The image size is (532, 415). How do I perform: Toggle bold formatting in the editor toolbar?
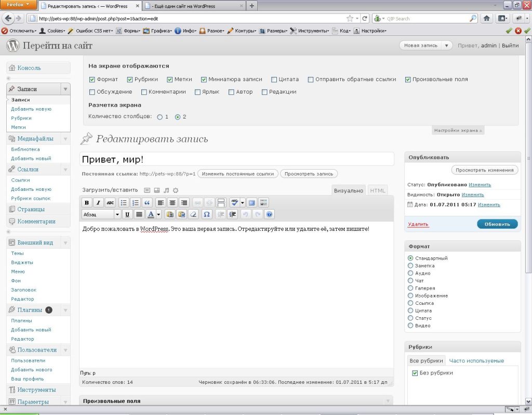87,203
